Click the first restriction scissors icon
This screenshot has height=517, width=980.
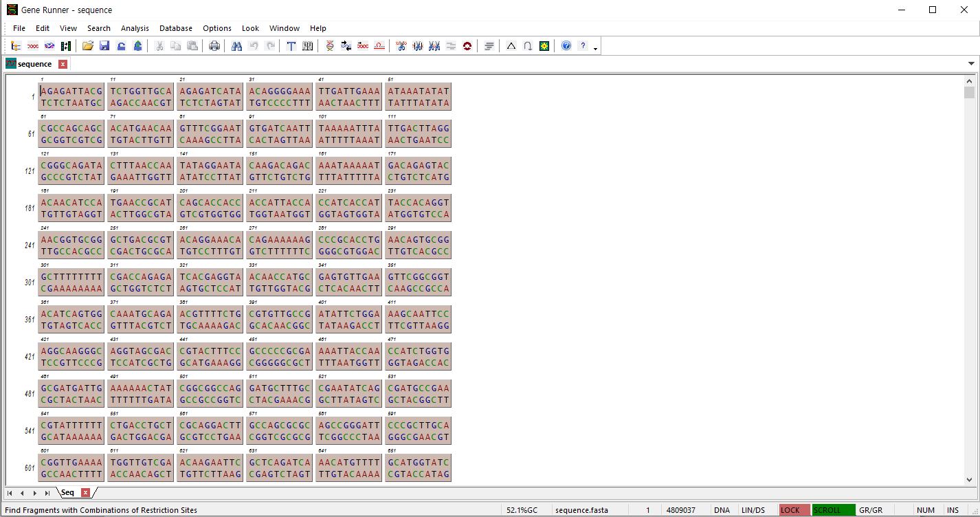click(401, 46)
